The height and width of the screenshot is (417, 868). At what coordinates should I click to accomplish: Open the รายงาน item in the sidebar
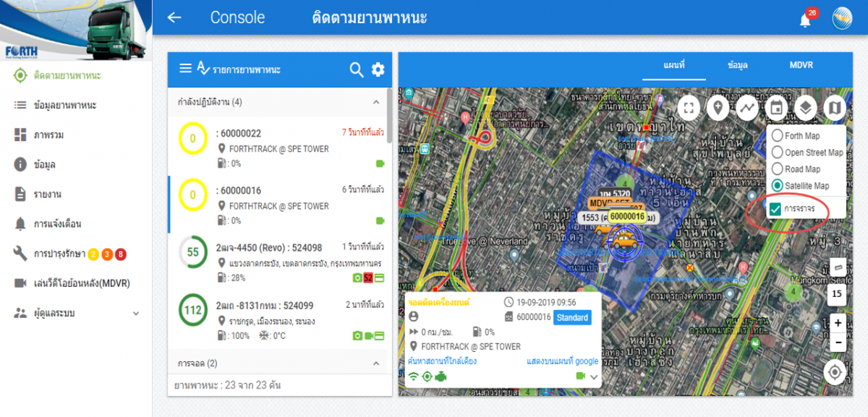click(x=46, y=194)
